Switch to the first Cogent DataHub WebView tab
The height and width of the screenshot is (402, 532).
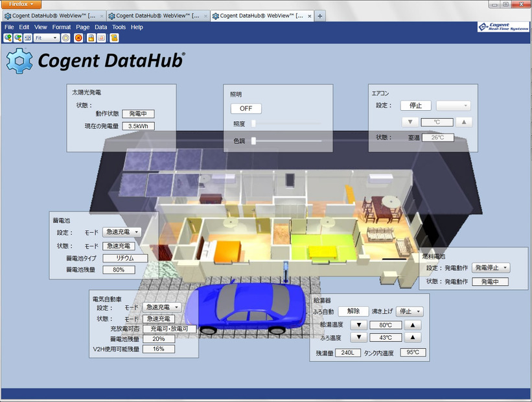(54, 16)
